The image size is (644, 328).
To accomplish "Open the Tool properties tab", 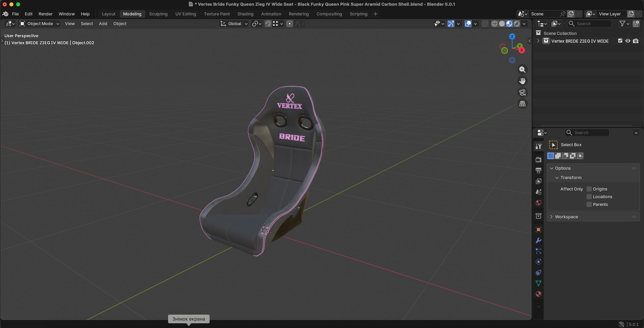I will tap(538, 146).
